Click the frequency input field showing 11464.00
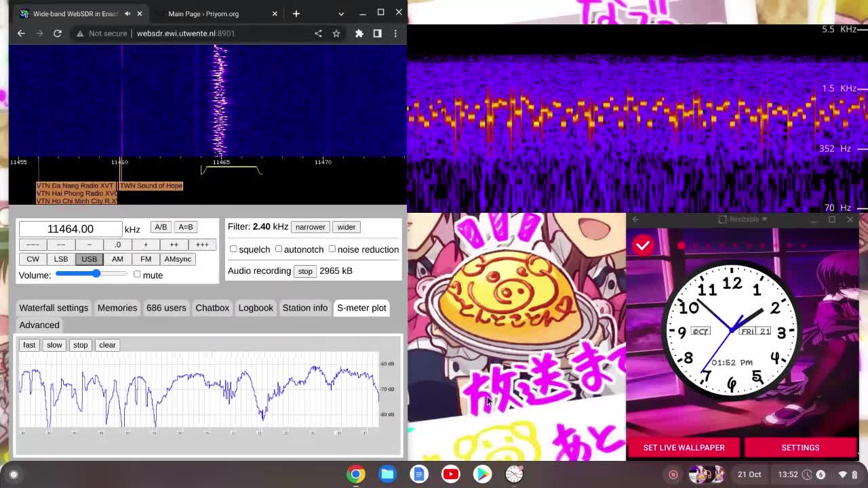Image resolution: width=868 pixels, height=488 pixels. pos(71,229)
